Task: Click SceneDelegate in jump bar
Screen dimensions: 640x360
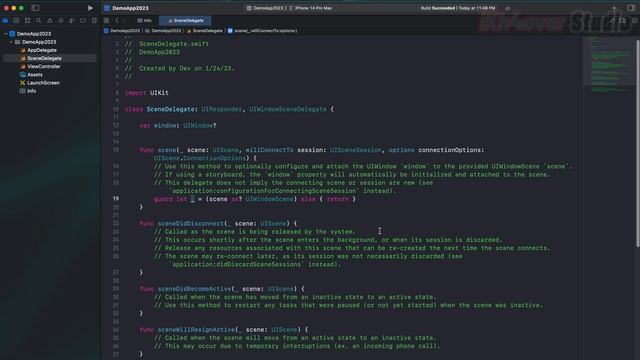Action: tap(205, 31)
